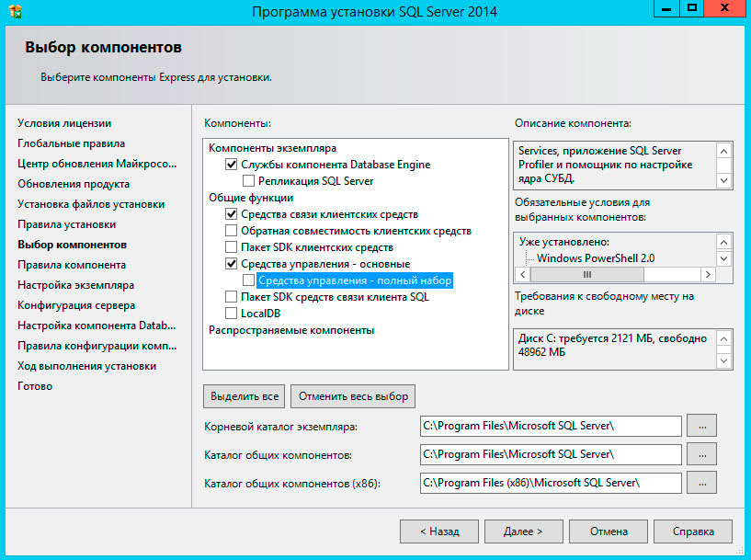The image size is (751, 560).
Task: Check the LocalDB component box
Action: point(232,314)
